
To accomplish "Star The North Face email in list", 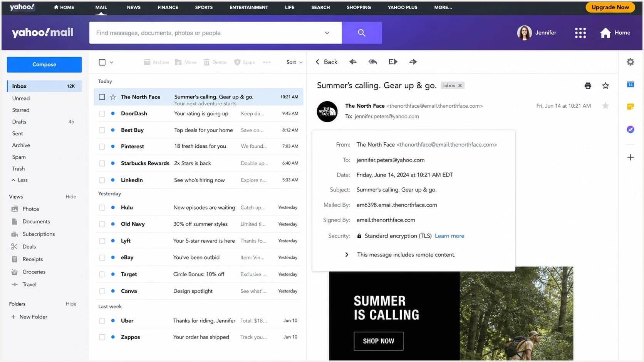I will click(x=113, y=97).
